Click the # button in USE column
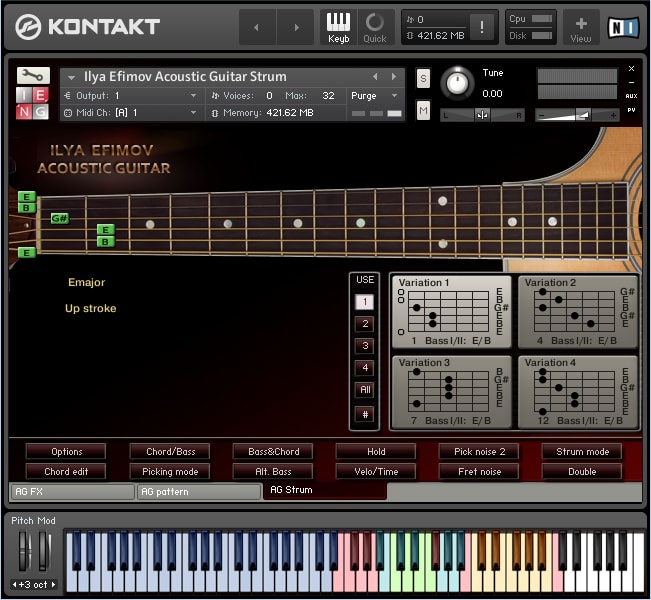The width and height of the screenshot is (651, 600). (365, 414)
